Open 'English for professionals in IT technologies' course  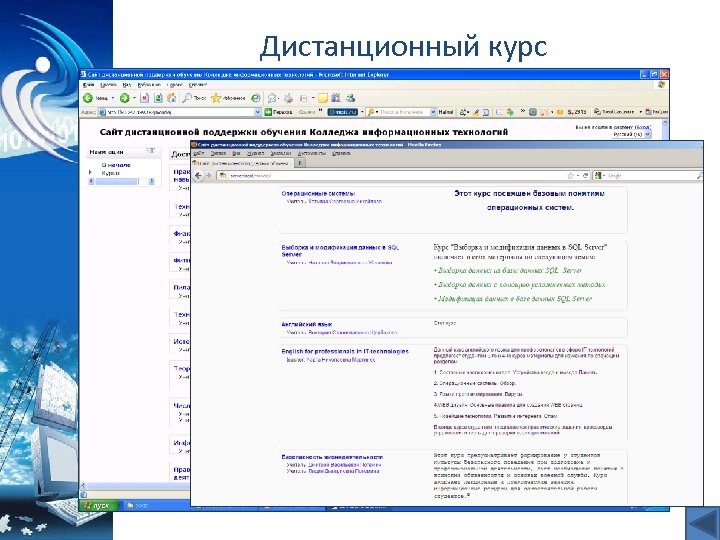tap(345, 351)
